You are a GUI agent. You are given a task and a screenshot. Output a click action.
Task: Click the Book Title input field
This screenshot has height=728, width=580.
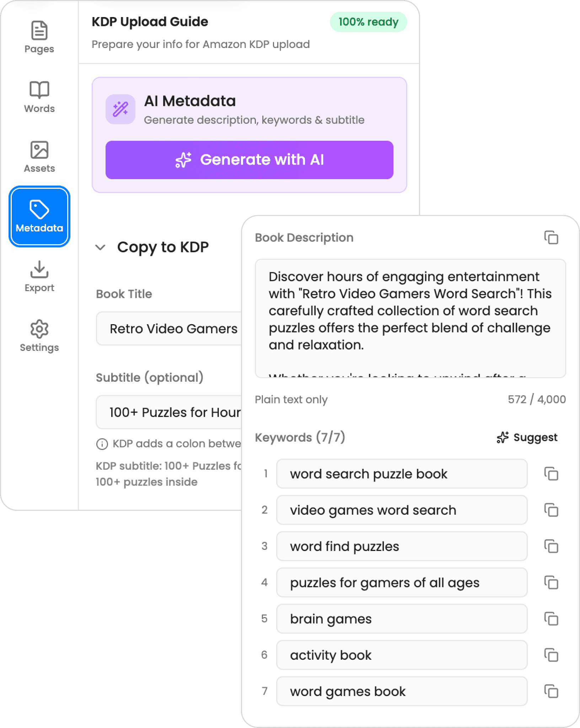[x=167, y=328]
